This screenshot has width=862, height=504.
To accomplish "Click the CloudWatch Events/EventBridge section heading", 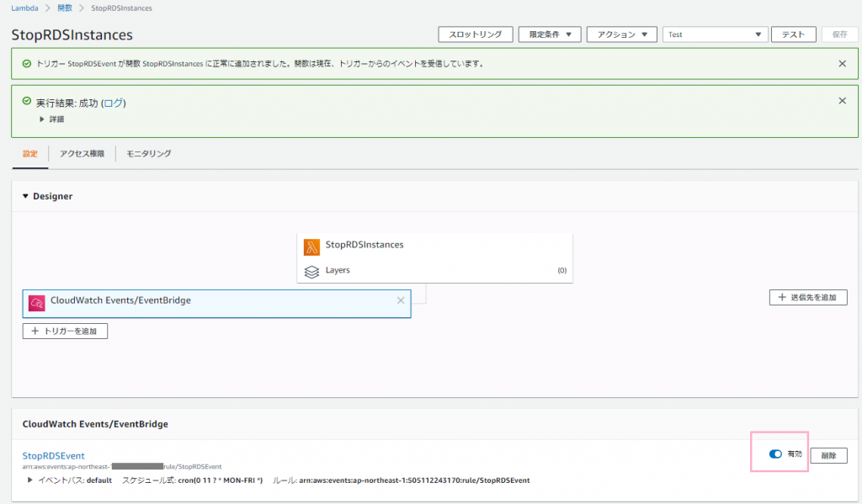I will (x=95, y=424).
